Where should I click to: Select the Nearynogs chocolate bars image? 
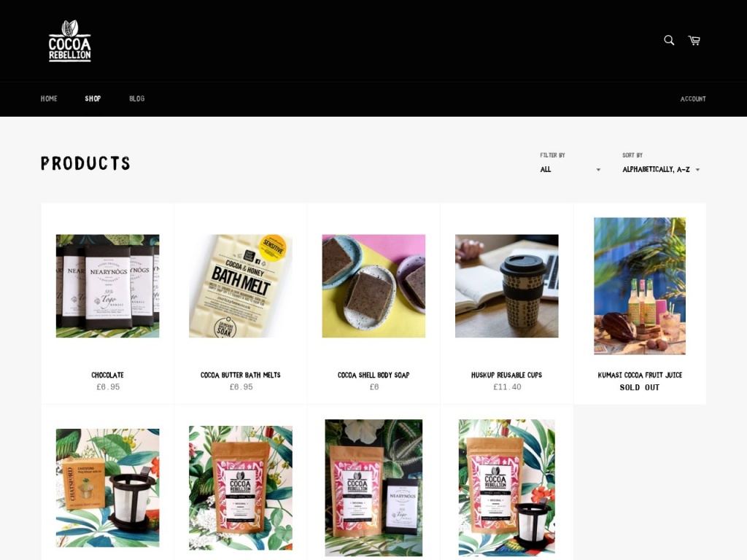(108, 286)
